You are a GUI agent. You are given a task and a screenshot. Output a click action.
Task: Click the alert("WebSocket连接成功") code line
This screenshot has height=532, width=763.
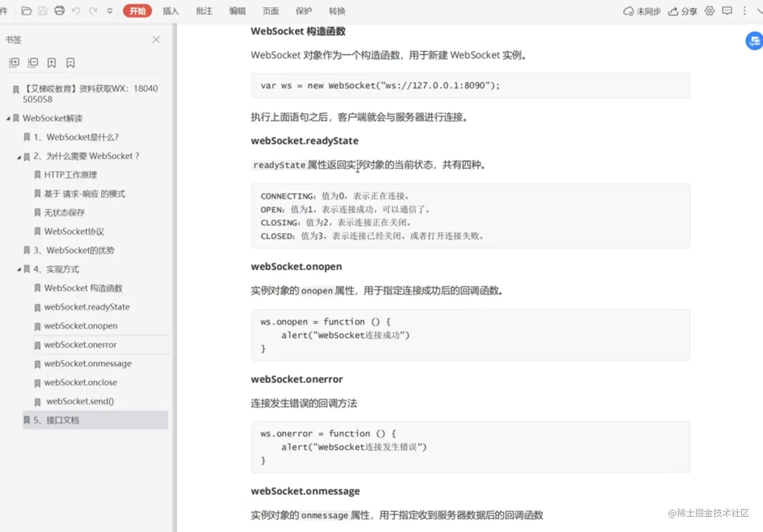click(346, 335)
